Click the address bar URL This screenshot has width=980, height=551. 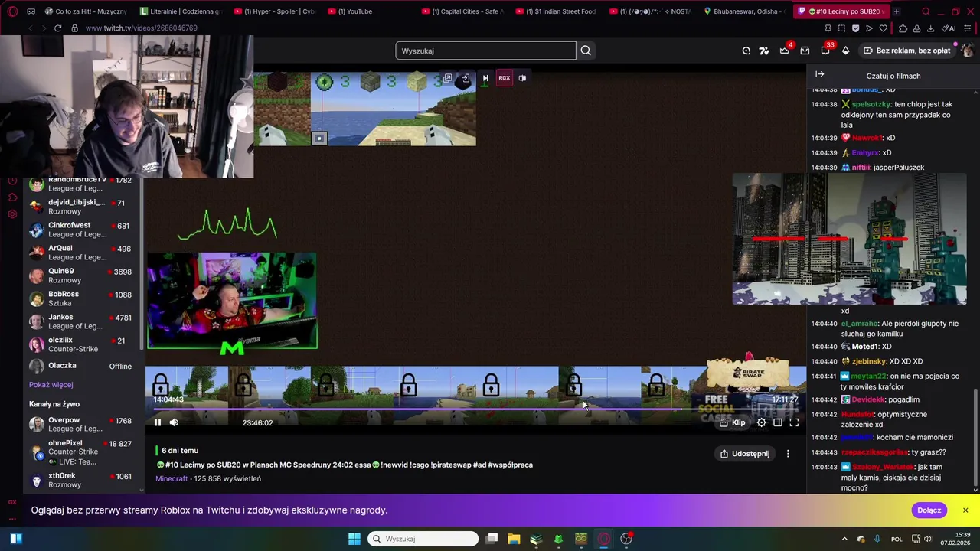(142, 28)
